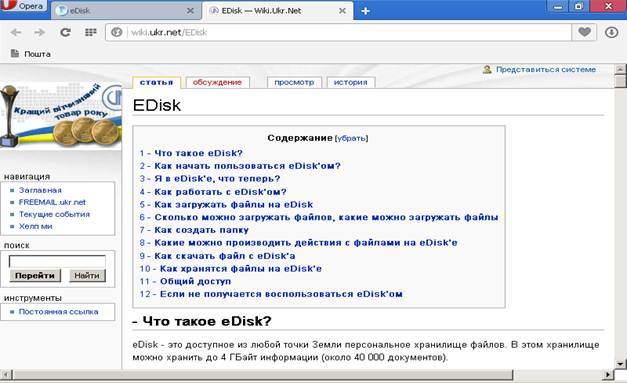
Task: Jump to Как создать папку section
Action: click(194, 230)
